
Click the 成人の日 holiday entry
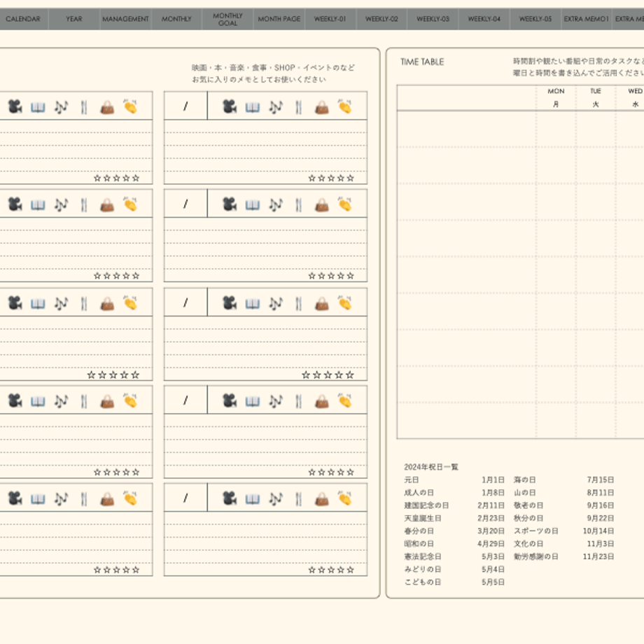click(x=419, y=492)
